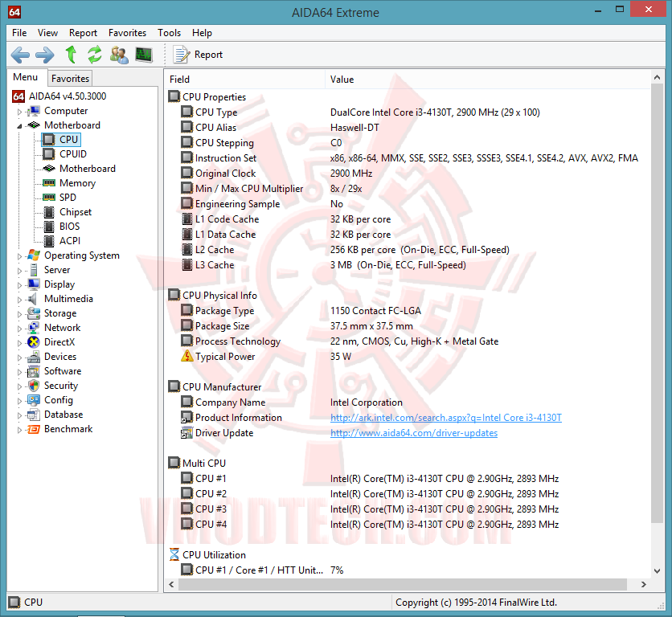Expand the Multimedia tree node

tap(19, 300)
